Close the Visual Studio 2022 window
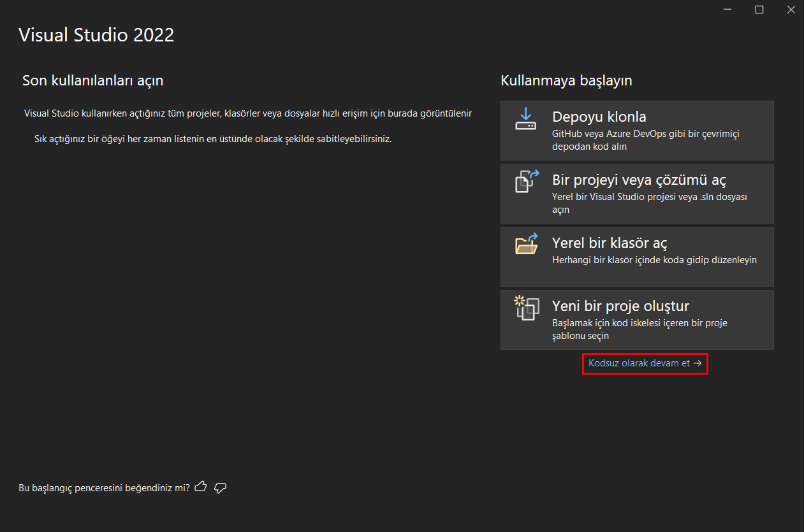This screenshot has height=532, width=804. click(x=789, y=10)
